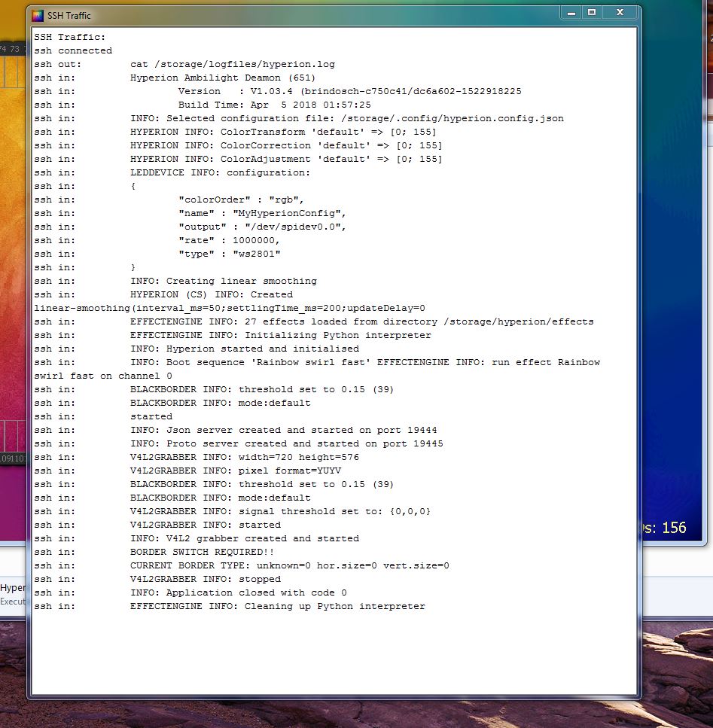Click the 'ssh connected' log line
Viewport: 713px width, 728px height.
[73, 50]
